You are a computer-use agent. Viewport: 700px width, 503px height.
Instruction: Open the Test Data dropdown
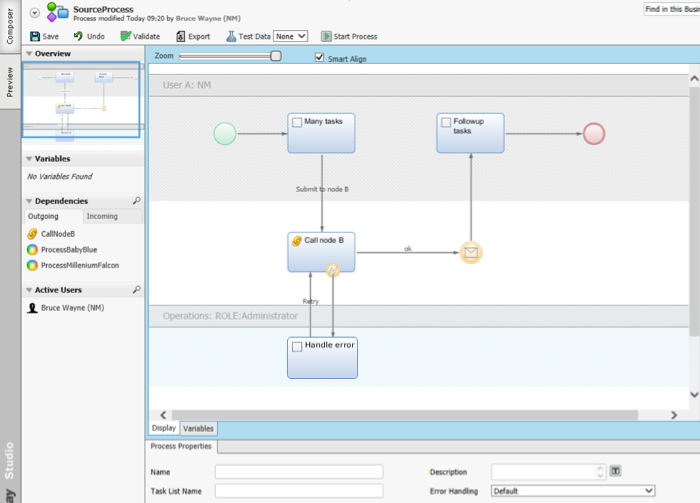coord(291,36)
